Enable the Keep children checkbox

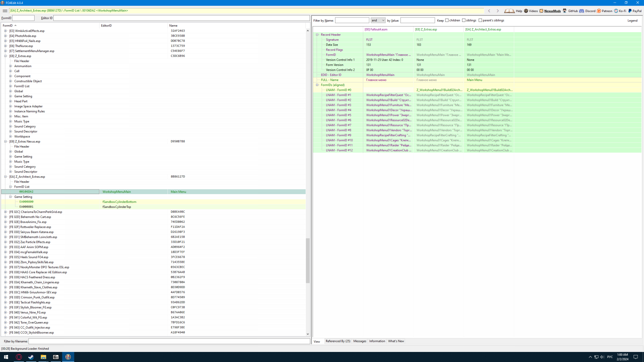447,20
